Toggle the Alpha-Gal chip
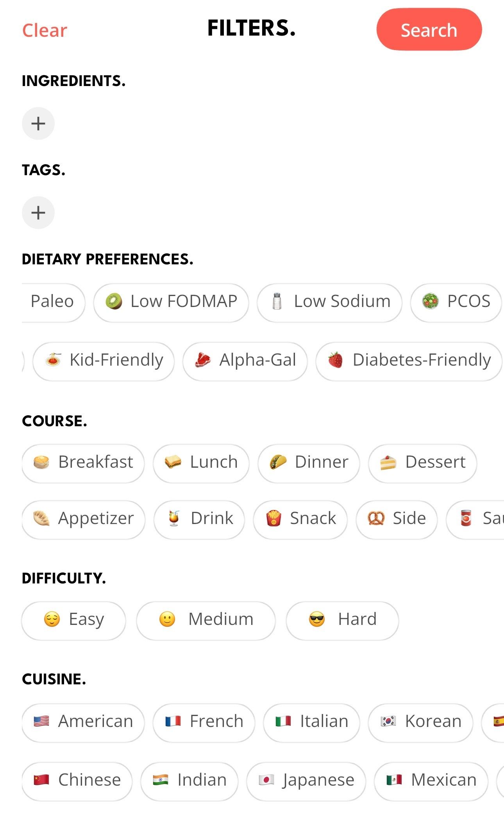This screenshot has height=813, width=504. 245,361
